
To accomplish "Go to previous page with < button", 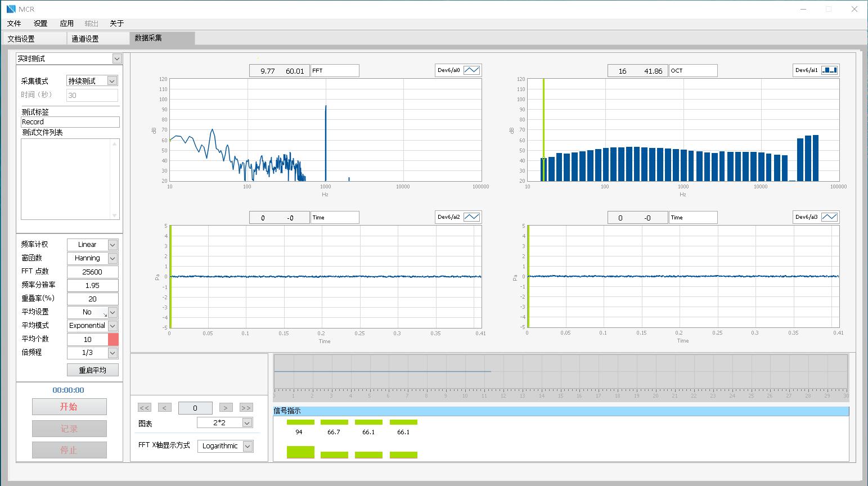I will (165, 408).
